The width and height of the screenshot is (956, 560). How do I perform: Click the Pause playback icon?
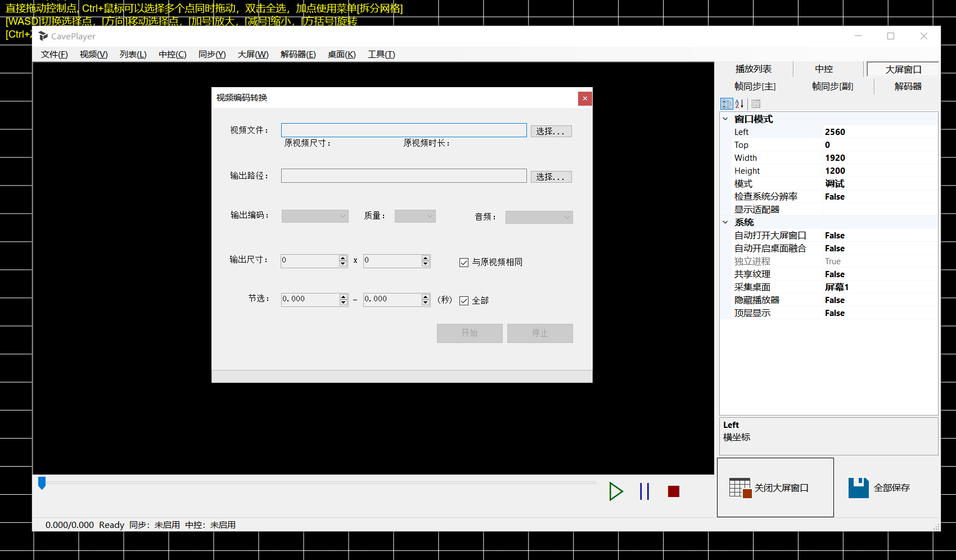point(644,491)
